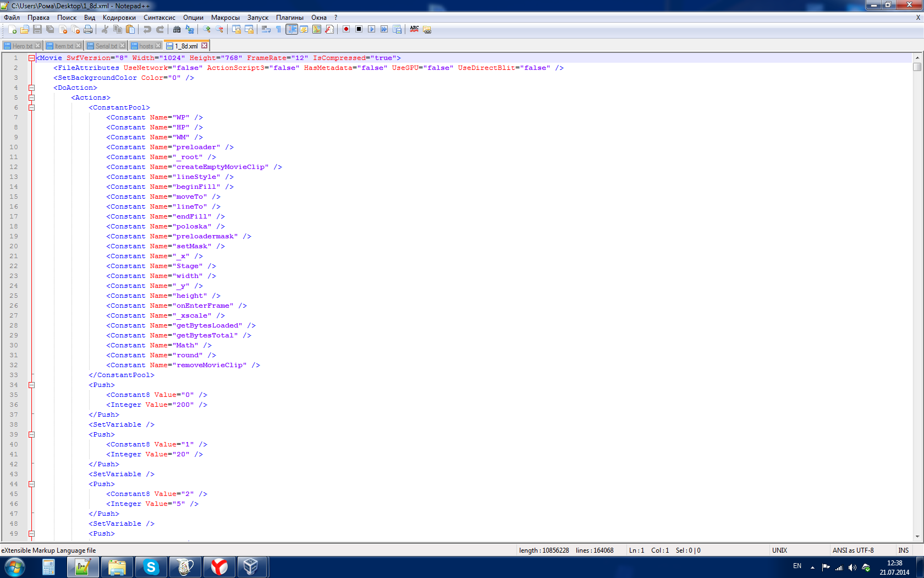Click the Redo arrow icon
Image resolution: width=924 pixels, height=578 pixels.
point(160,29)
